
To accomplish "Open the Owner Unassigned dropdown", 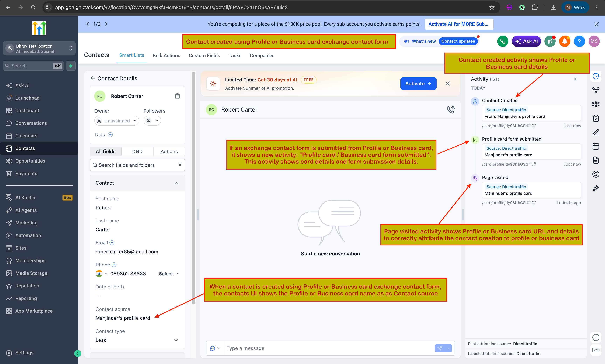I will click(x=117, y=121).
